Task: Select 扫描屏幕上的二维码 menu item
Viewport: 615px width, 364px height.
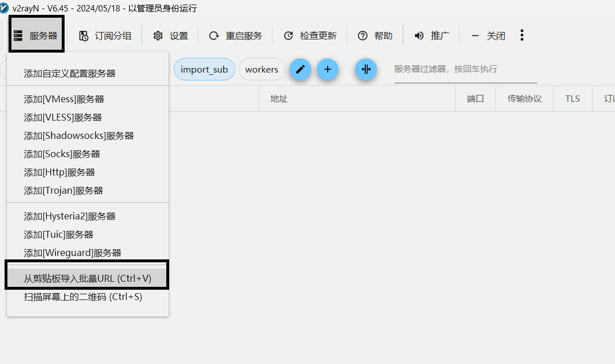Action: [x=83, y=297]
